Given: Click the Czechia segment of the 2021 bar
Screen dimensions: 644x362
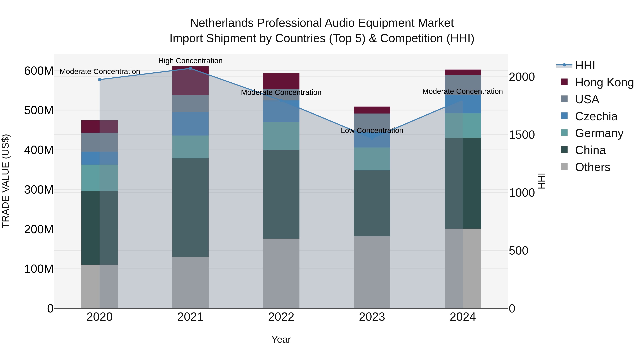Looking at the screenshot, I should 190,124.
